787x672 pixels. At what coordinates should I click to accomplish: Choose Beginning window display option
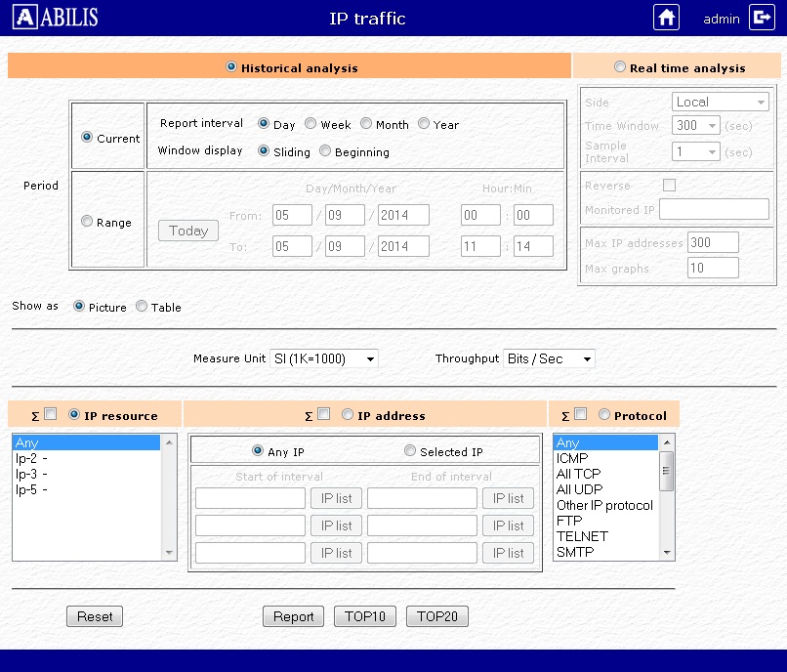(x=325, y=151)
